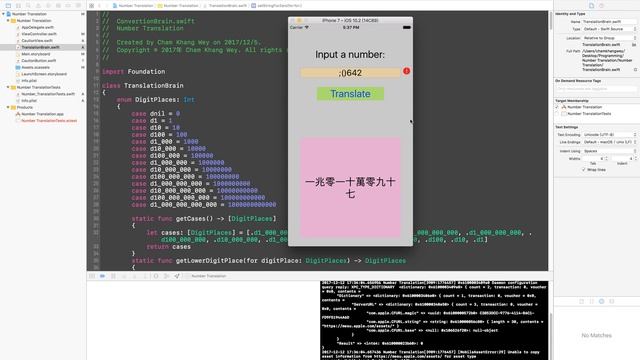Pause program execution in the debug bar

[x=113, y=276]
